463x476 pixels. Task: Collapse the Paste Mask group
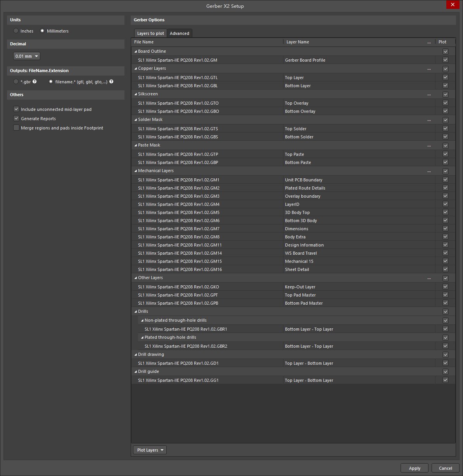click(x=136, y=145)
